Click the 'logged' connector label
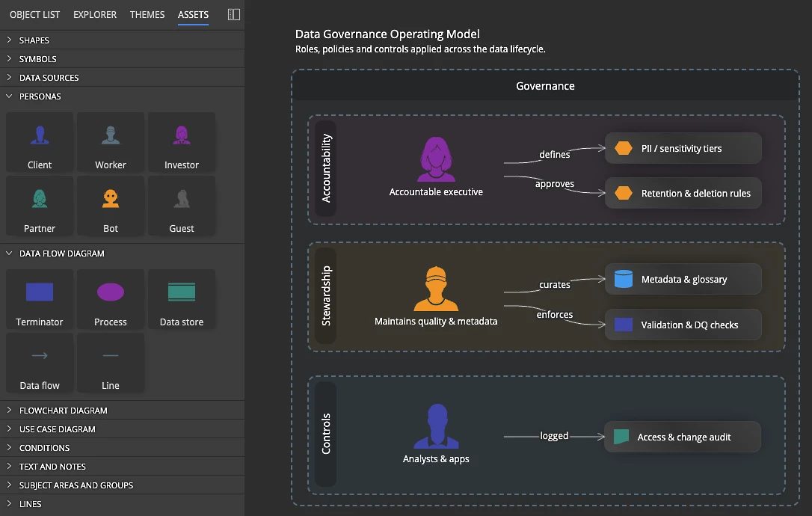812x516 pixels. pos(554,436)
